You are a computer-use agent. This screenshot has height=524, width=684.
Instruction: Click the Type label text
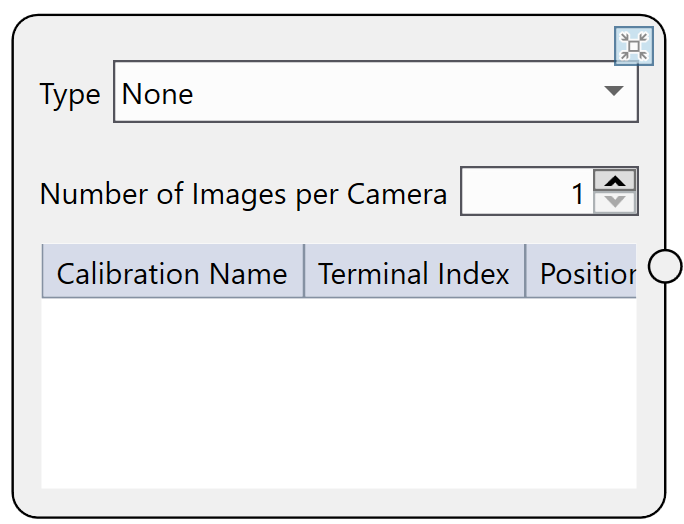click(x=70, y=95)
